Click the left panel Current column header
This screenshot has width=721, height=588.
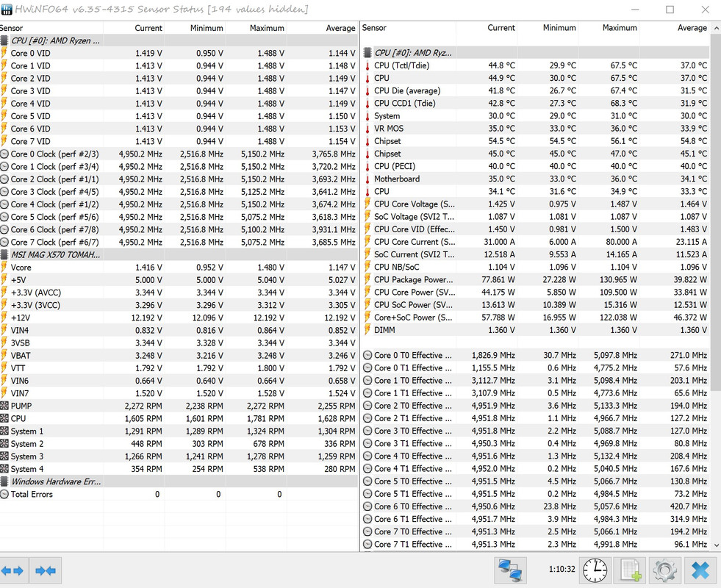click(134, 28)
